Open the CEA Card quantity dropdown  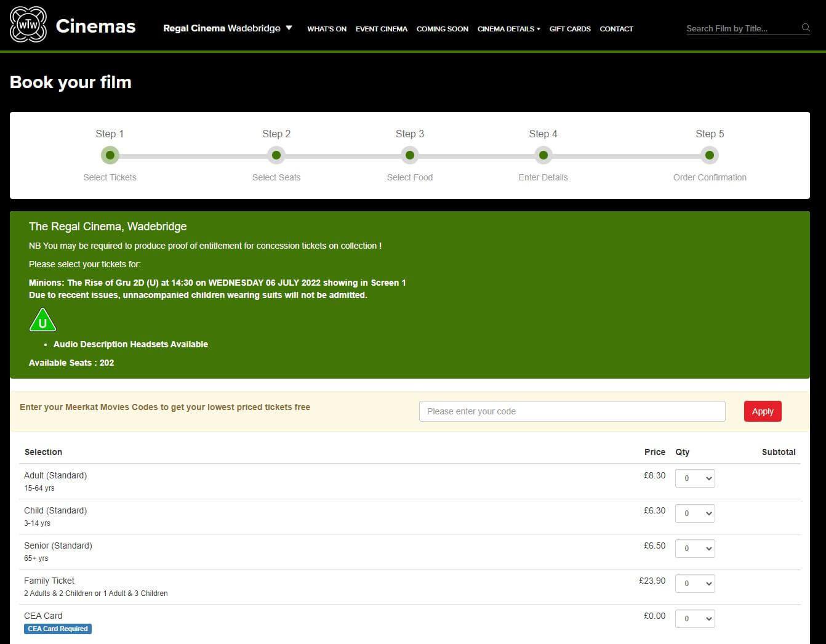tap(695, 619)
